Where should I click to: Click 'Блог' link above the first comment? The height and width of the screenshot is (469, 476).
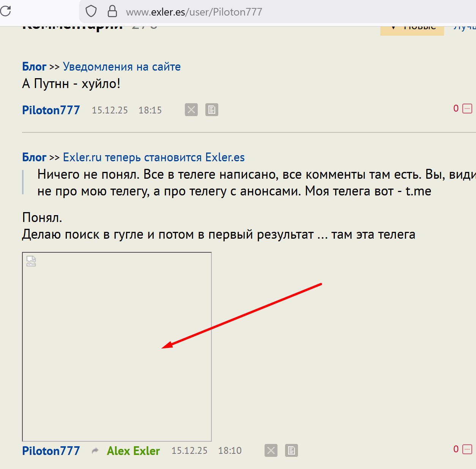click(x=34, y=67)
